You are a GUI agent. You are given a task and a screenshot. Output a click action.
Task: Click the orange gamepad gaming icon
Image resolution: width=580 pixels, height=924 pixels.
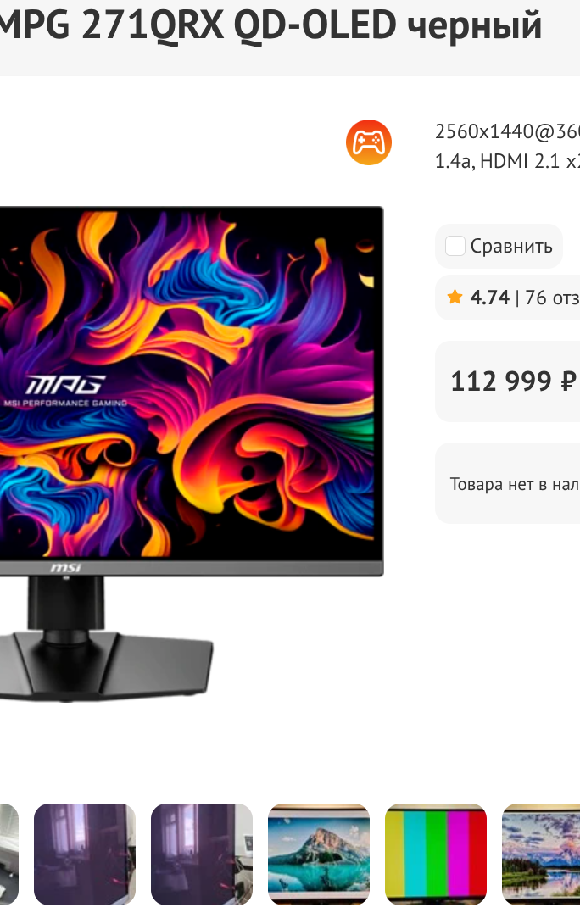pos(369,142)
